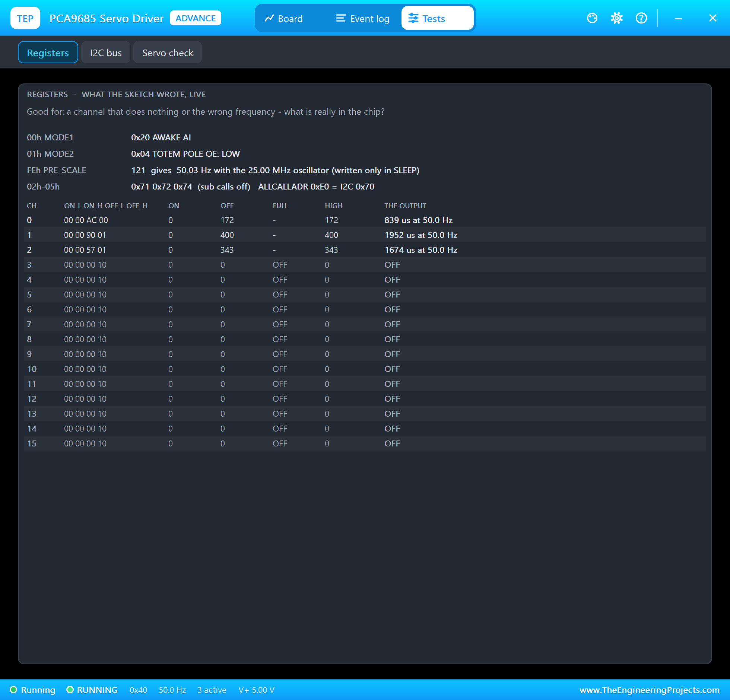Click the FEh PRE_SCALE register label
Viewport: 730px width, 700px height.
pyautogui.click(x=57, y=170)
